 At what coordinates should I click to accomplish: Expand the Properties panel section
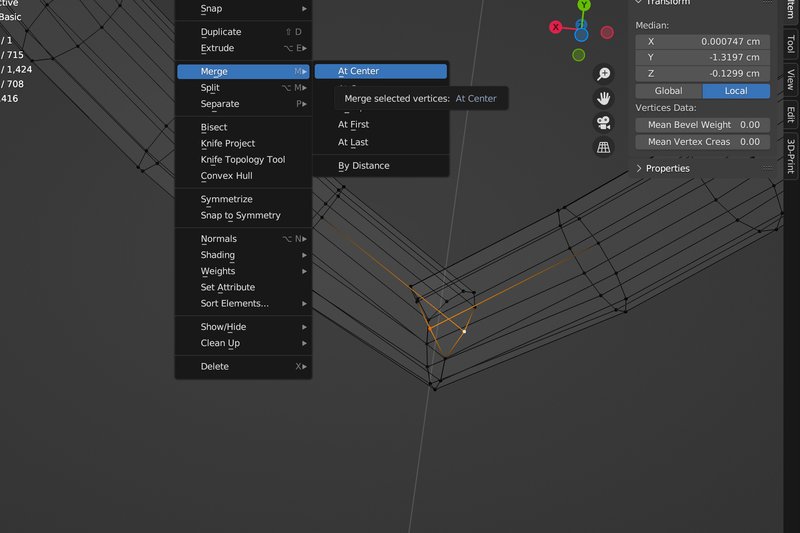[x=667, y=168]
